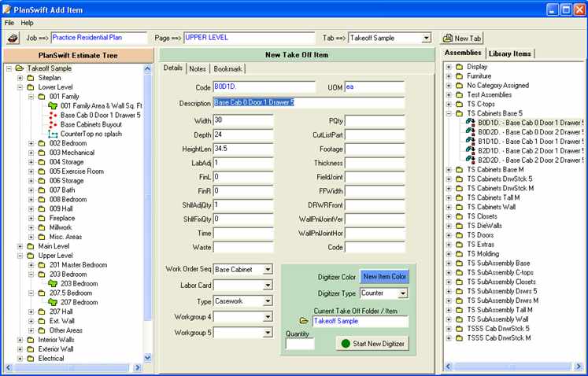Click the green area icon for 001 Family Area & Wall Sq. Ft

click(x=53, y=106)
